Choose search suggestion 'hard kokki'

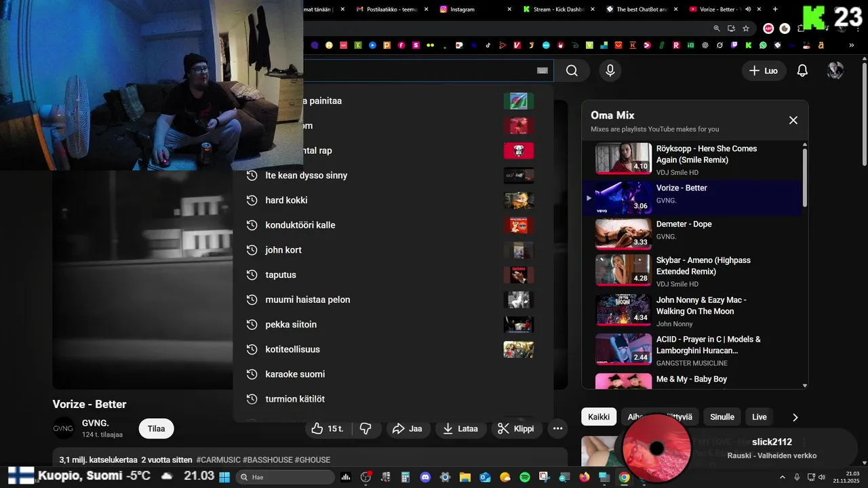[393, 200]
